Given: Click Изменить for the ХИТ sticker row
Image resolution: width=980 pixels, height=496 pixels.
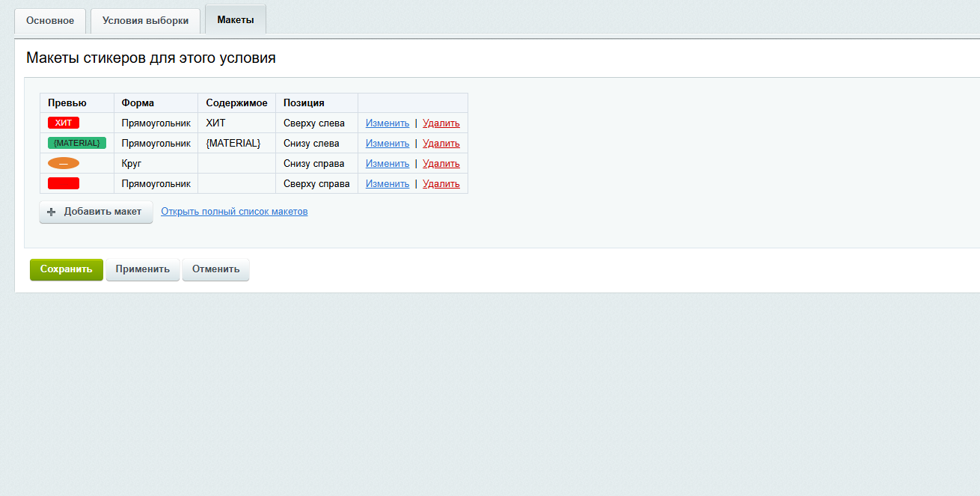Looking at the screenshot, I should pos(388,123).
